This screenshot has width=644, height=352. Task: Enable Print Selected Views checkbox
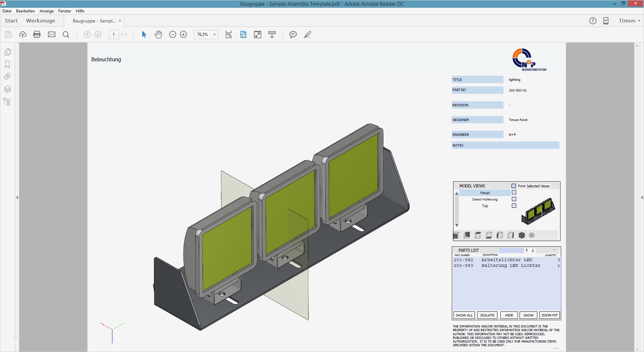tap(514, 186)
